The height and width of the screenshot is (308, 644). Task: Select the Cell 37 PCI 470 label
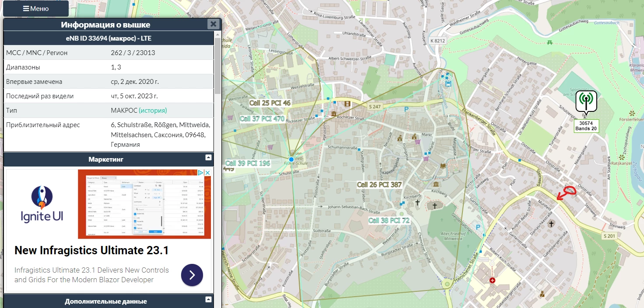point(262,118)
